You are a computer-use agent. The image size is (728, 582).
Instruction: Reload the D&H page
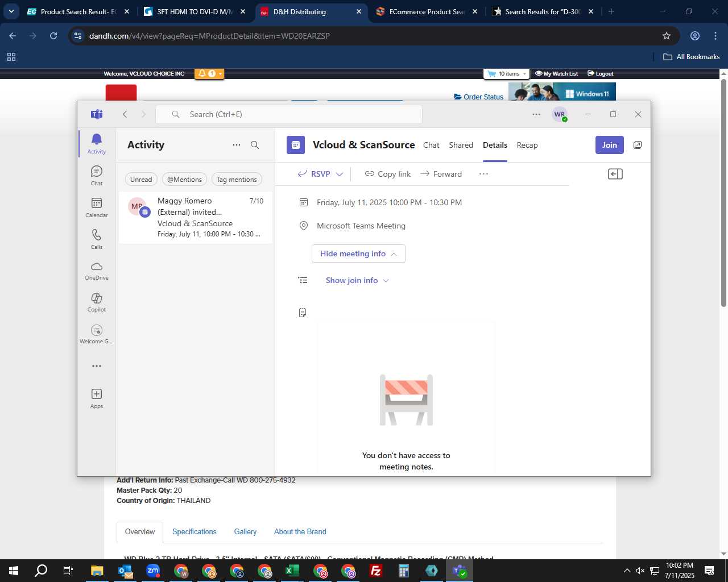click(x=53, y=36)
